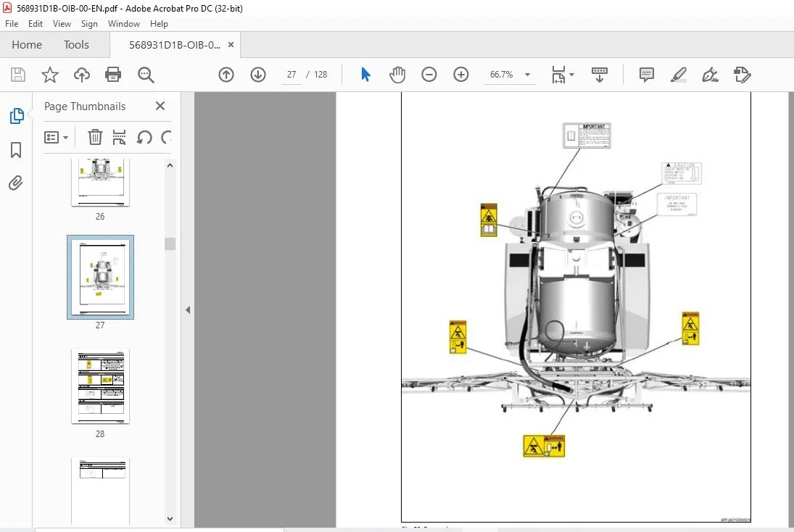Click the thumbnails scrollbar handle
Screen dimensions: 794x532
[x=170, y=244]
